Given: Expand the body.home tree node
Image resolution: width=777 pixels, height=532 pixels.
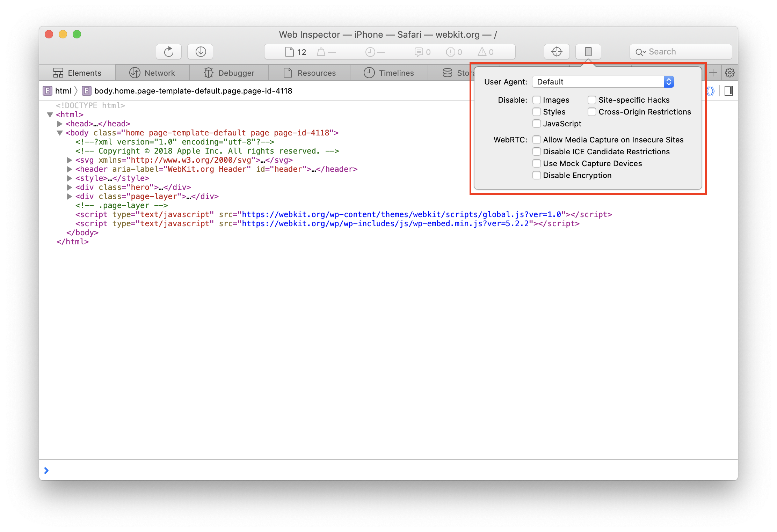Looking at the screenshot, I should point(59,133).
